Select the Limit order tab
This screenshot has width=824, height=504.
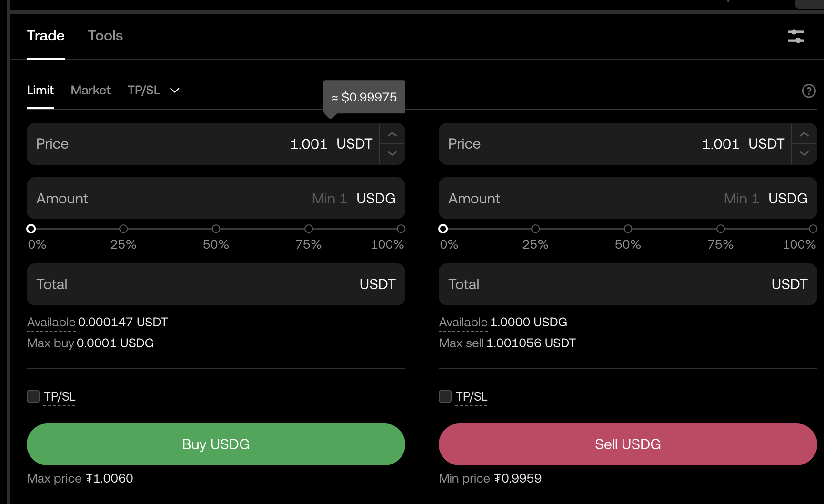click(x=40, y=91)
